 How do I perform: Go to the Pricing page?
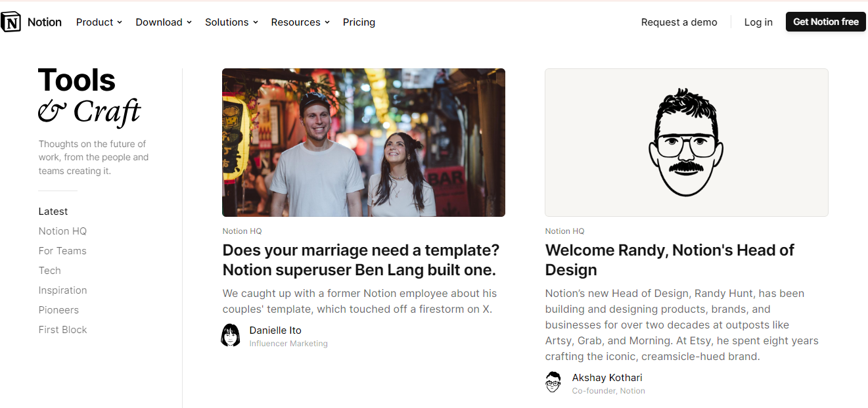359,22
